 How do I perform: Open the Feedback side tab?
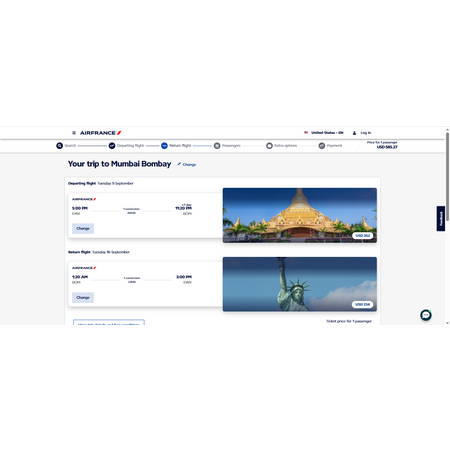(x=441, y=219)
